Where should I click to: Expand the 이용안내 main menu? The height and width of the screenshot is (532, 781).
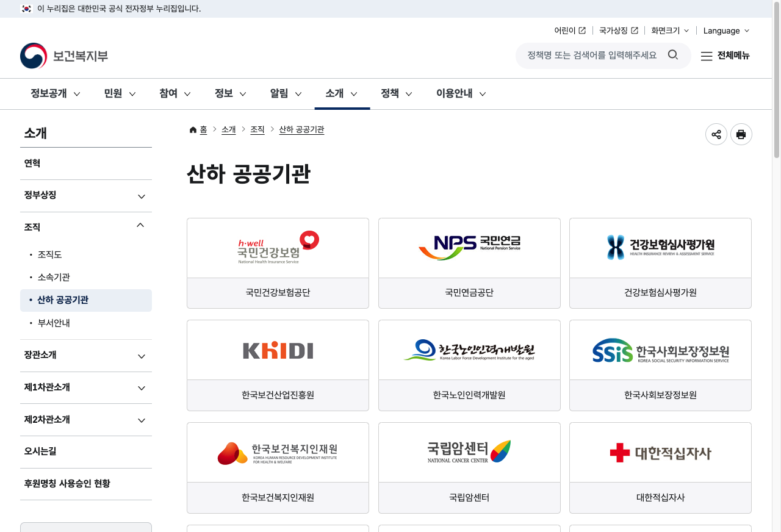coord(461,93)
